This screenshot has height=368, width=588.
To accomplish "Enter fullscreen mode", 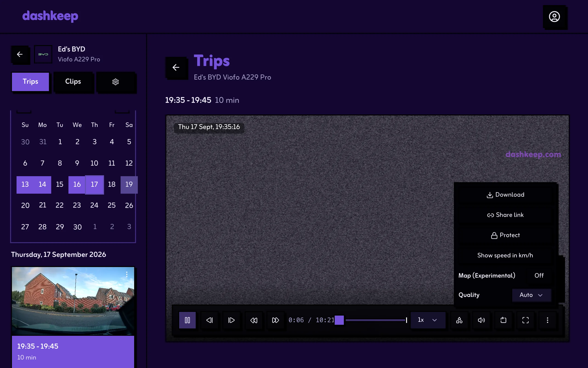I will pos(526,320).
